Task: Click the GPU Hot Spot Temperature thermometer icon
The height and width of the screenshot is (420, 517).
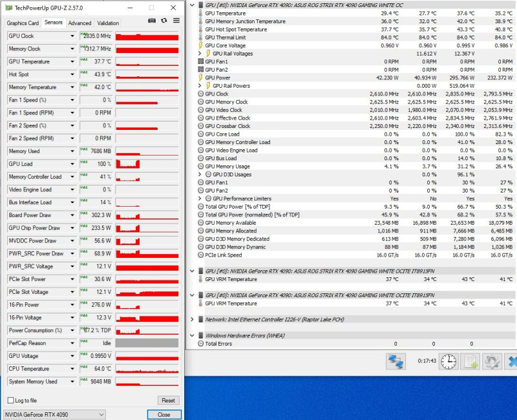Action: (x=200, y=29)
